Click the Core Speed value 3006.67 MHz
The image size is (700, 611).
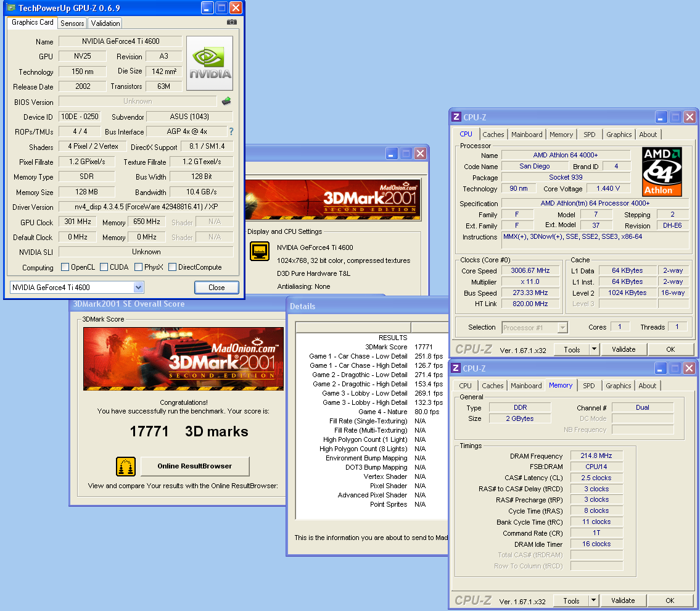530,271
